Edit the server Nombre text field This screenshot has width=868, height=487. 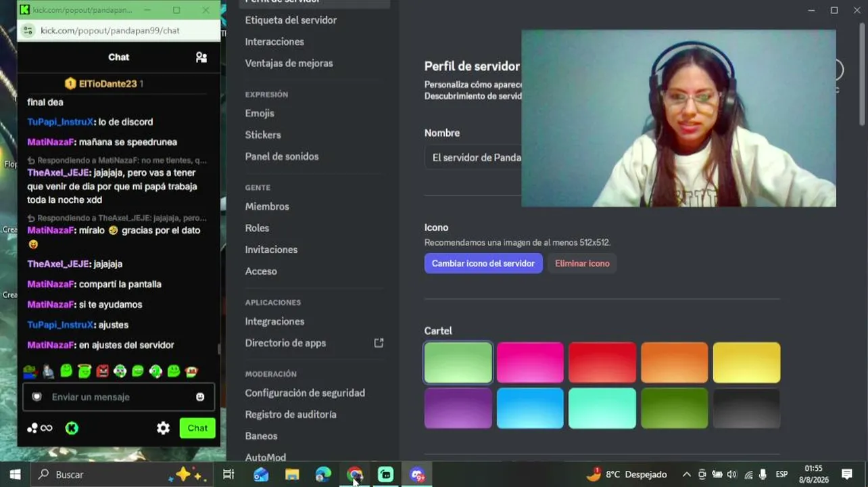coord(473,158)
